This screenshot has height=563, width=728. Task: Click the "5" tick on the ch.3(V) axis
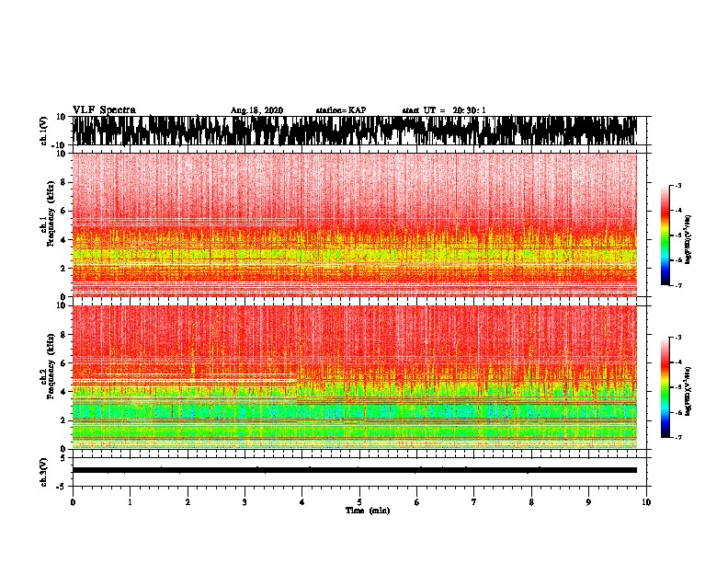[63, 458]
